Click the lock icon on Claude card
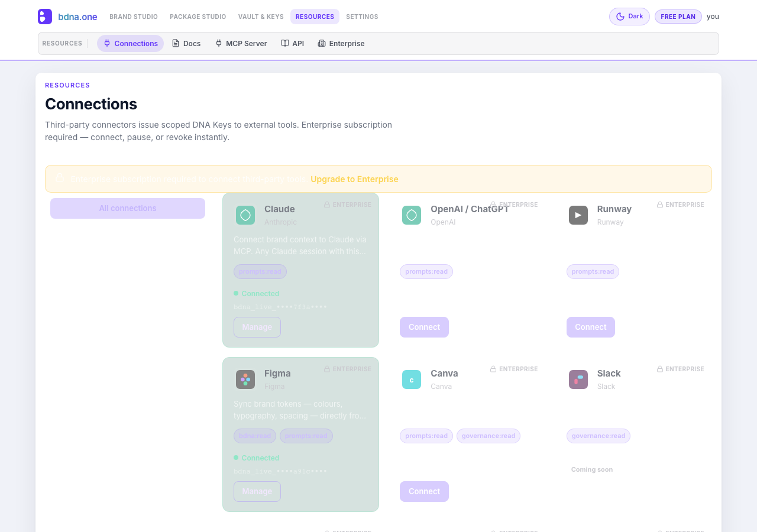 [x=326, y=205]
